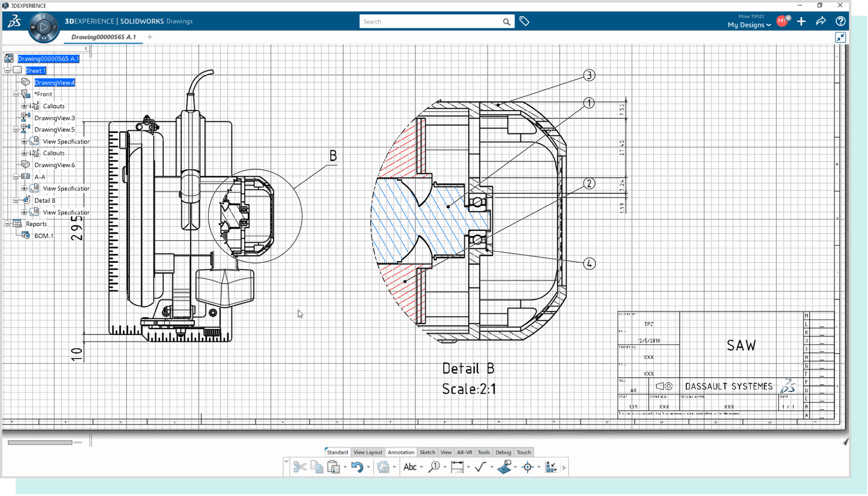Screen dimensions: 868x496
Task: Drag the horizontal scrollbar
Action: (40, 441)
